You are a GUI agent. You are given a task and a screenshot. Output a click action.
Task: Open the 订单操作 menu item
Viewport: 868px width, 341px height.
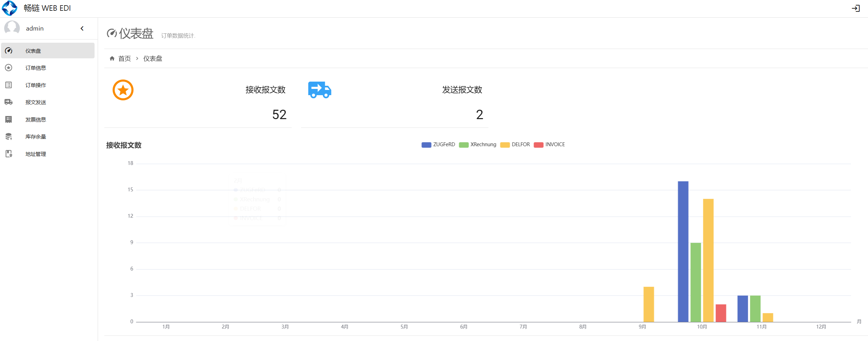coord(35,85)
